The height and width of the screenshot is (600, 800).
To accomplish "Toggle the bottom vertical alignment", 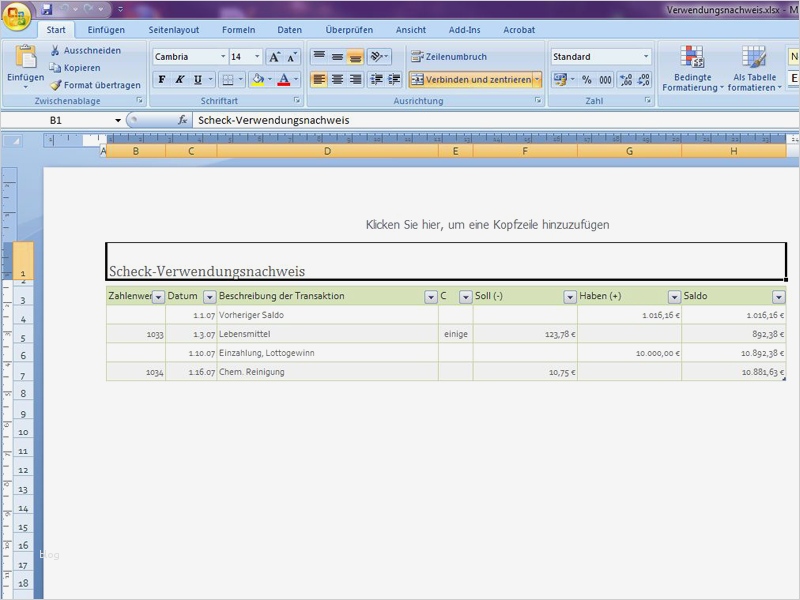I will point(355,56).
